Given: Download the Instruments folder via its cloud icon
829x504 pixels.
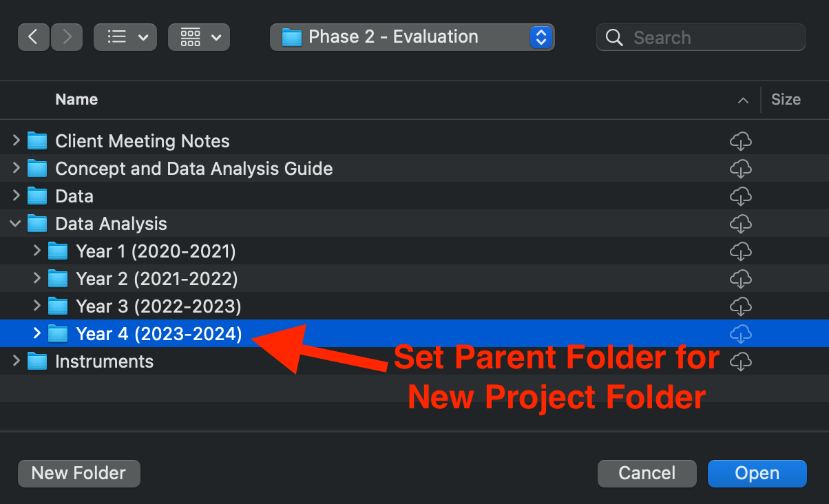Looking at the screenshot, I should click(741, 361).
